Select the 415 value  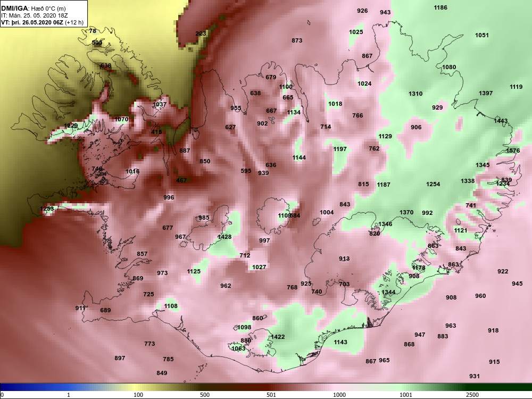click(156, 131)
